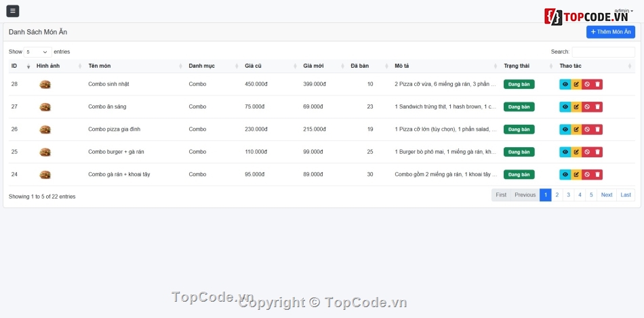
Task: Go to the Next page
Action: click(x=607, y=195)
